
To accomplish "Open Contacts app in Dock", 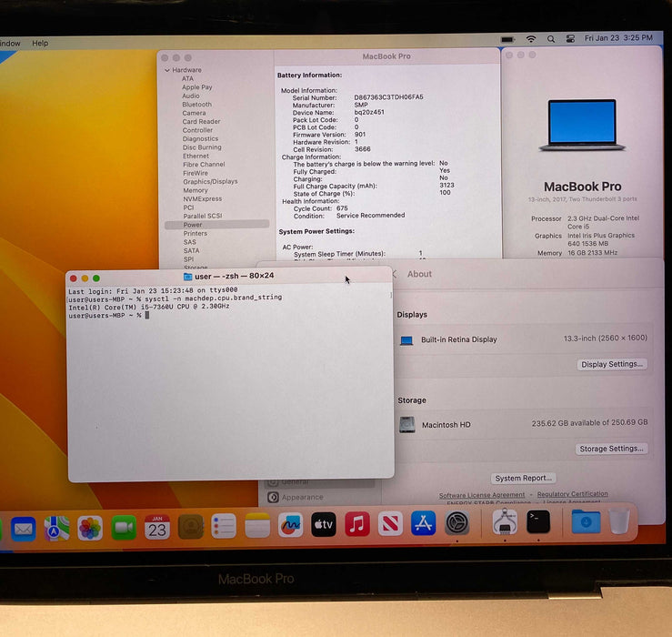I will (190, 527).
